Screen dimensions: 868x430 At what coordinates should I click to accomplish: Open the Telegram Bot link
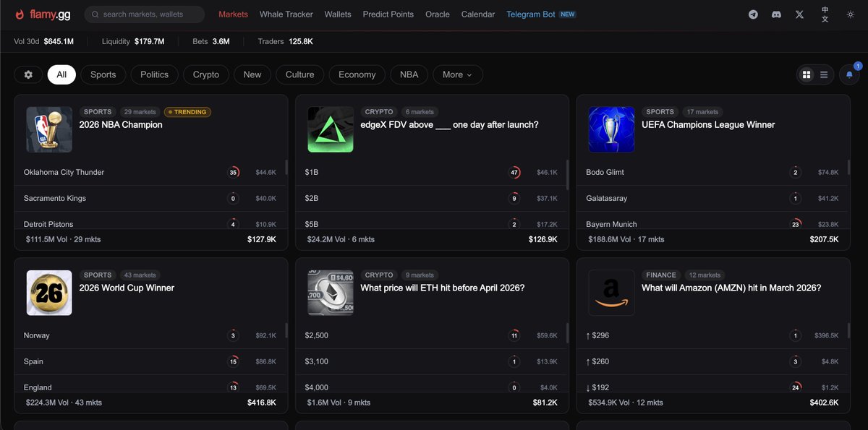[541, 14]
